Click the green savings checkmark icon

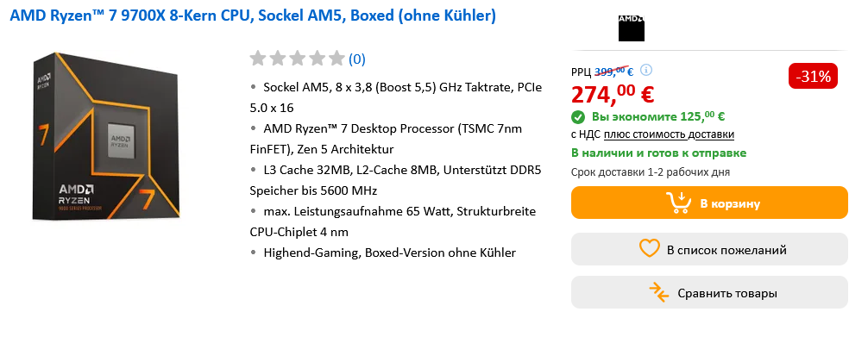tap(578, 117)
